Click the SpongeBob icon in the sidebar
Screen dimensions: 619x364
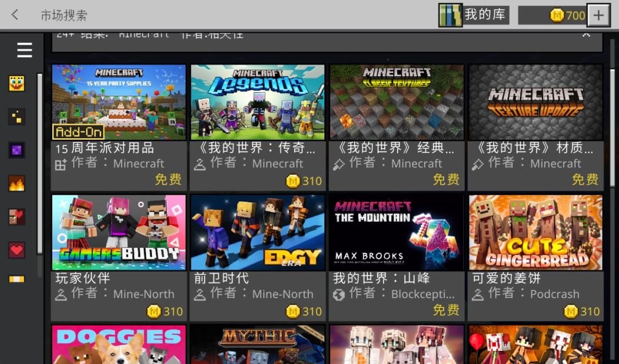[17, 84]
